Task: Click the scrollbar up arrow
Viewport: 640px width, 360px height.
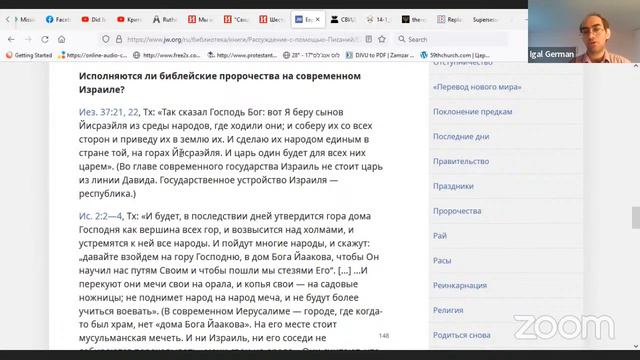Action: coord(636,66)
